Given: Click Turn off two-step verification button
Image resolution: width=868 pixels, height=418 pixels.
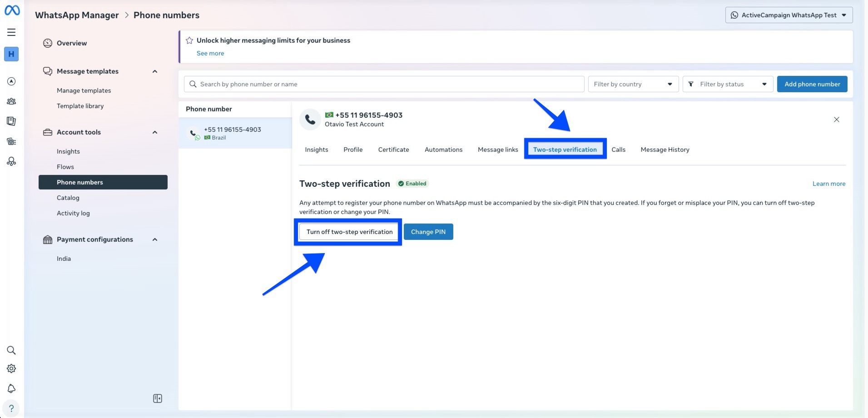Looking at the screenshot, I should (349, 232).
